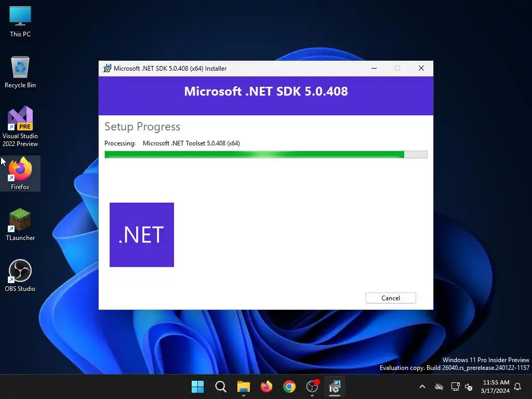Select Visual Studio 2022 Preview shortcut
Image resolution: width=532 pixels, height=399 pixels.
pyautogui.click(x=20, y=126)
